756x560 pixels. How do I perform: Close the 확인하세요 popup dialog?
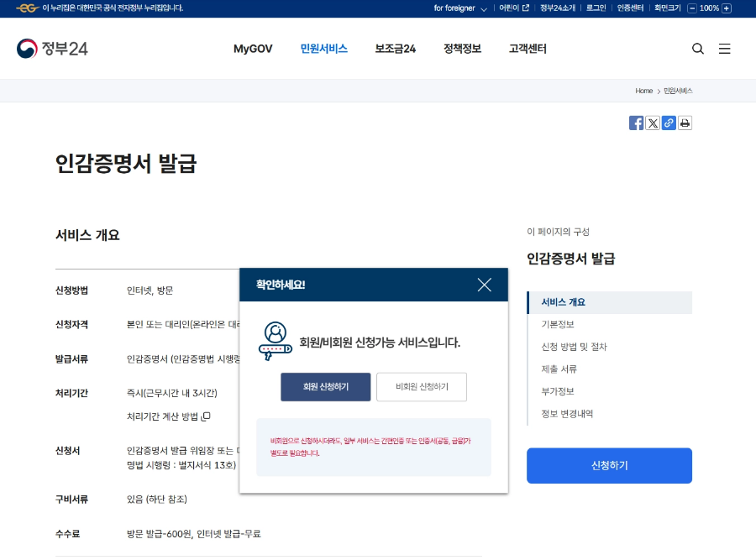click(485, 285)
